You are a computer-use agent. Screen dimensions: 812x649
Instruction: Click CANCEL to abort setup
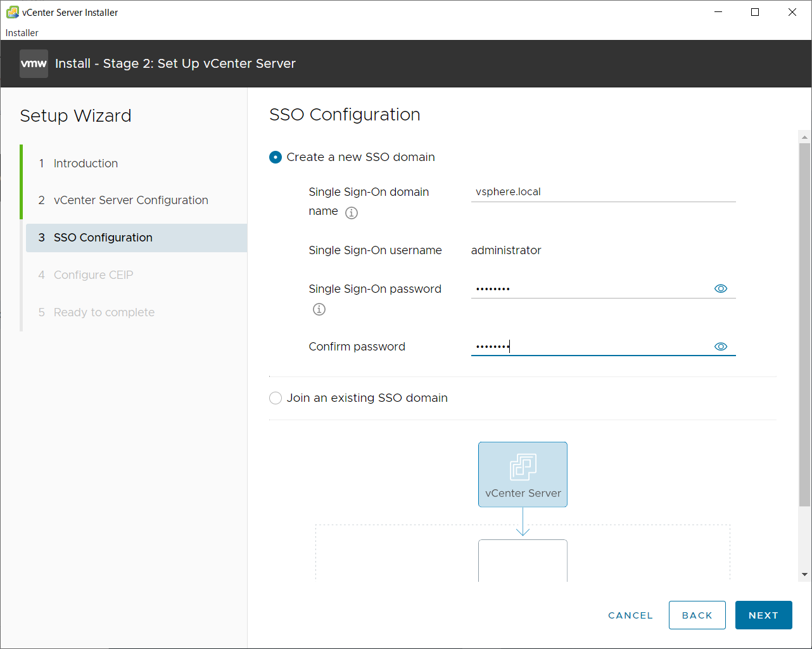(x=630, y=615)
